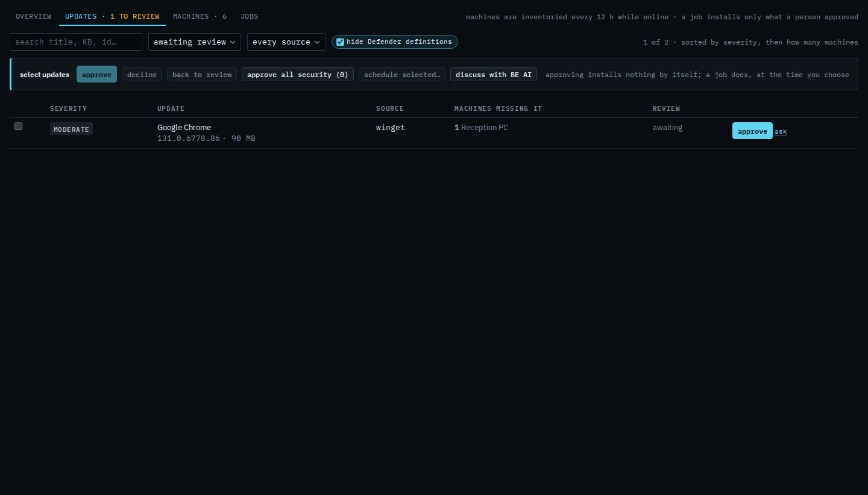Click the decline button

[x=142, y=75]
